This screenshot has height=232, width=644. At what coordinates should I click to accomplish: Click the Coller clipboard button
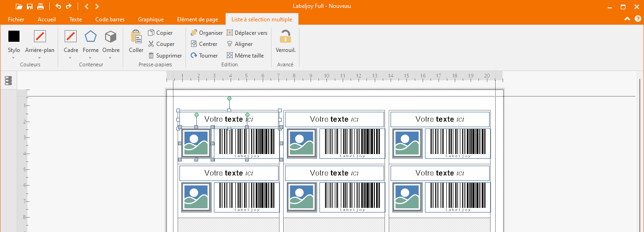pyautogui.click(x=136, y=41)
